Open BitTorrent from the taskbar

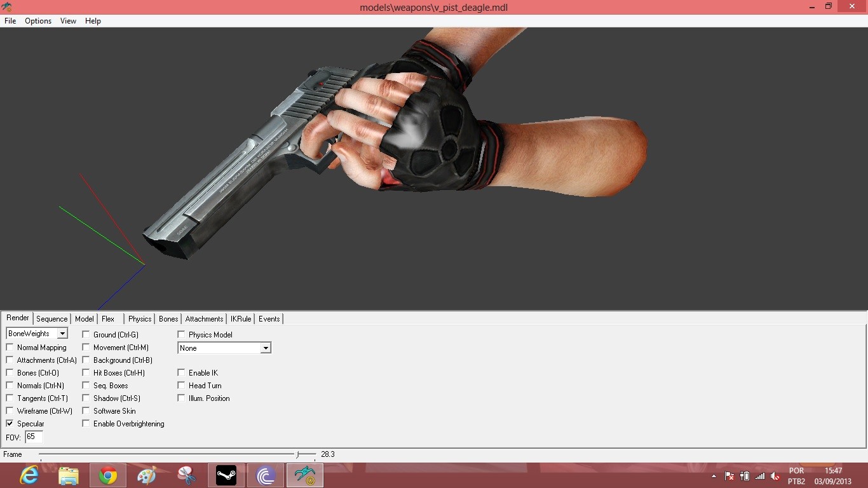click(x=265, y=475)
